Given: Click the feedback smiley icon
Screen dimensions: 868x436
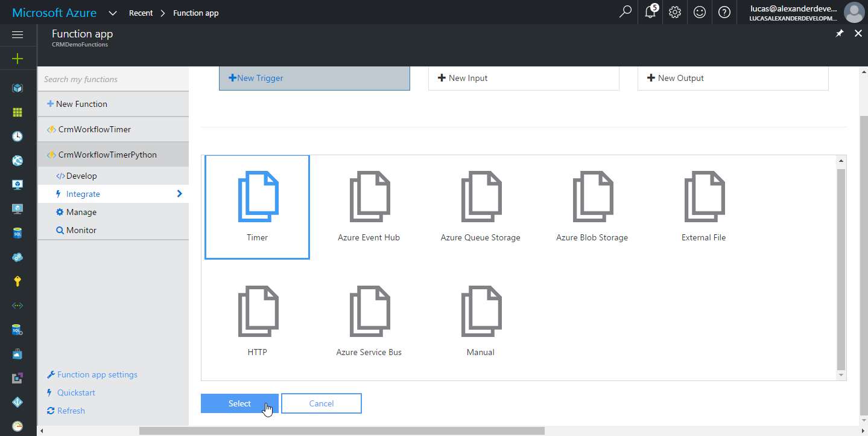Looking at the screenshot, I should (x=700, y=12).
